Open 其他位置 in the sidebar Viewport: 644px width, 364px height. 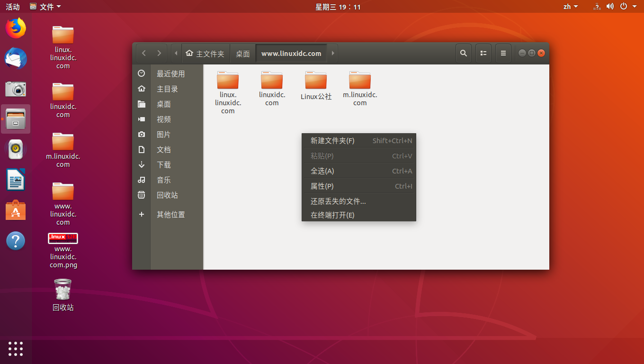click(168, 214)
